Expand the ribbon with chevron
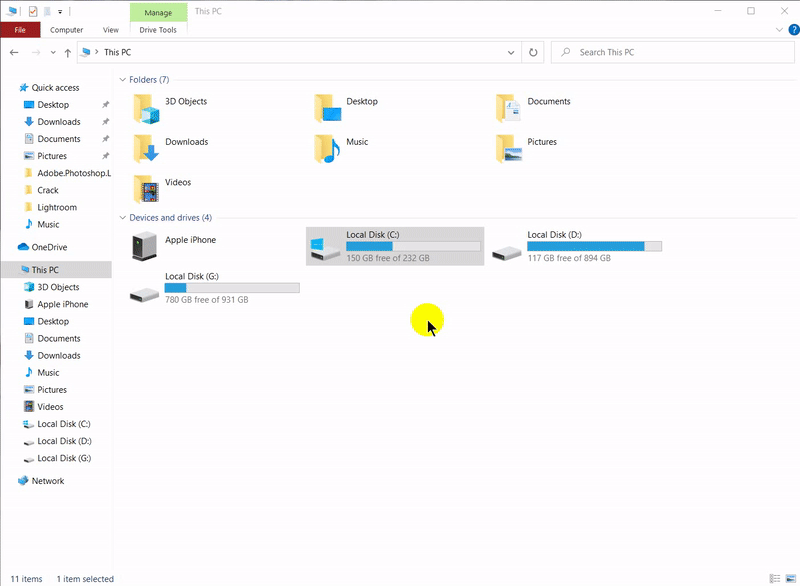Image resolution: width=800 pixels, height=586 pixels. [x=779, y=30]
